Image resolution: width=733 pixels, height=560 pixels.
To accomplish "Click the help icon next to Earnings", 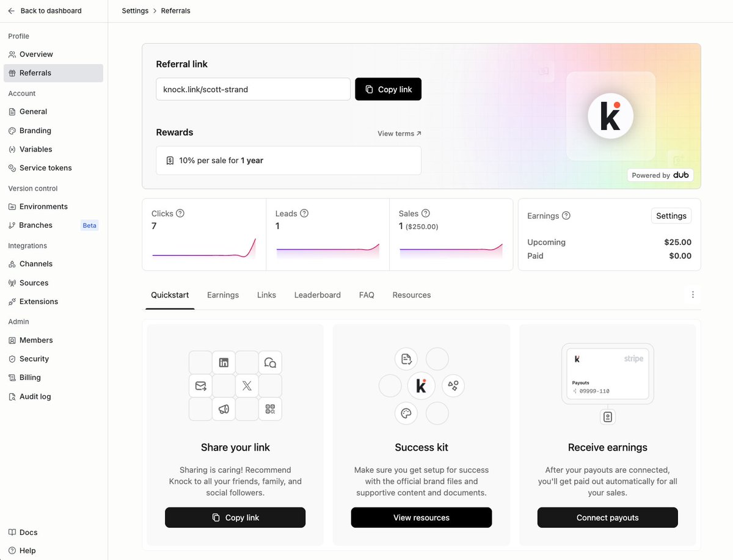I will pyautogui.click(x=566, y=216).
